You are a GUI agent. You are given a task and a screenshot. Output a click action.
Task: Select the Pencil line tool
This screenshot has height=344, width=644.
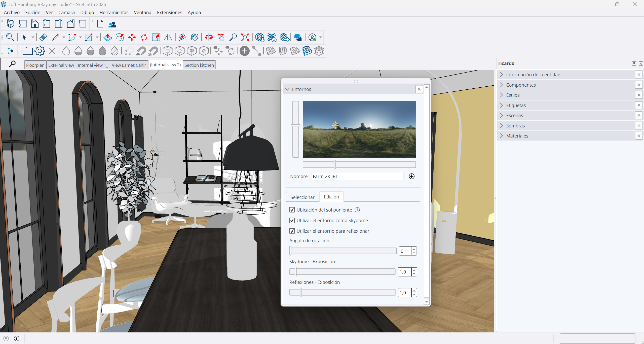pos(55,37)
